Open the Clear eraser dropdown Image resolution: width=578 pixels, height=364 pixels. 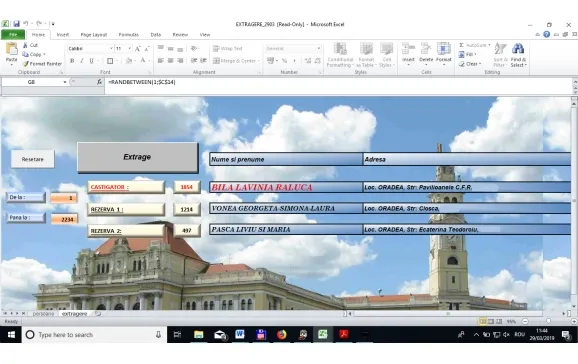click(470, 64)
